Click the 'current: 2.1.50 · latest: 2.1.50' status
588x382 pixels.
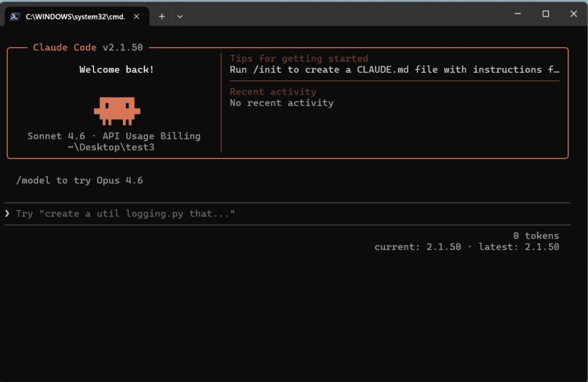(x=466, y=247)
